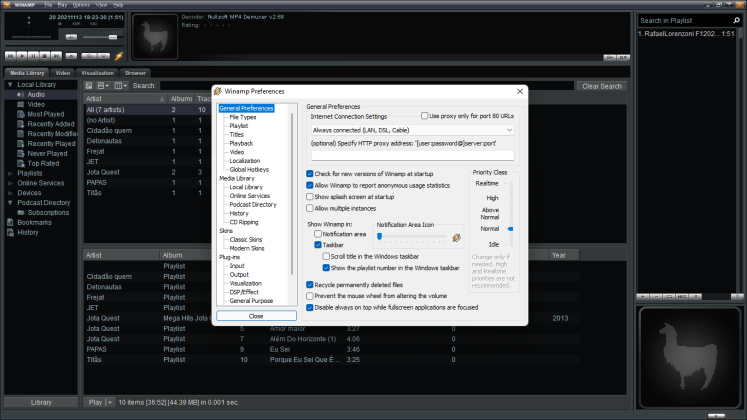This screenshot has height=420, width=747.
Task: Click the History icon in the library tree
Action: (10, 232)
